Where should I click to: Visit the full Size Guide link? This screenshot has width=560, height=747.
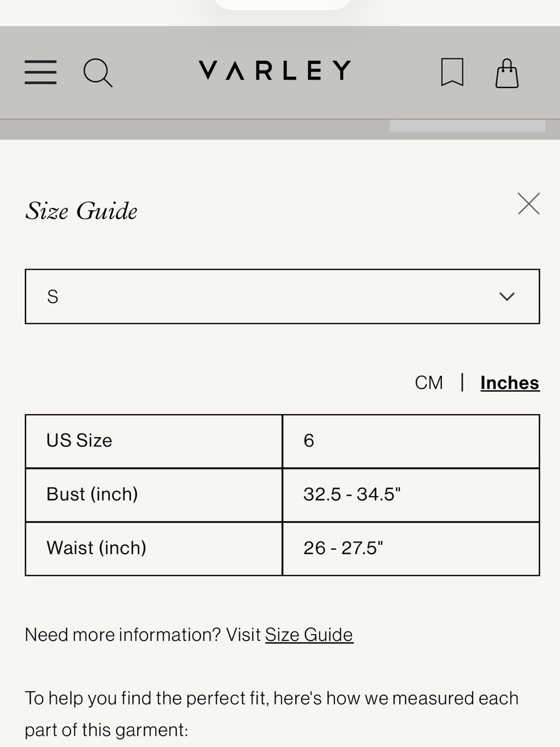click(309, 634)
